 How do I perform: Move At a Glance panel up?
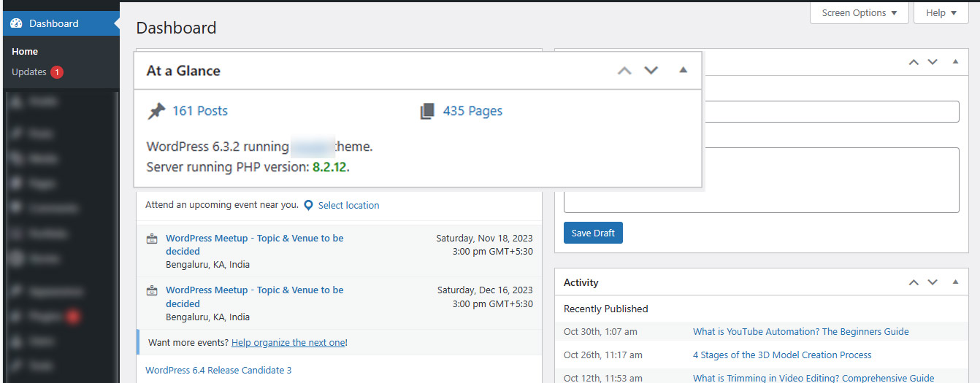click(x=624, y=71)
